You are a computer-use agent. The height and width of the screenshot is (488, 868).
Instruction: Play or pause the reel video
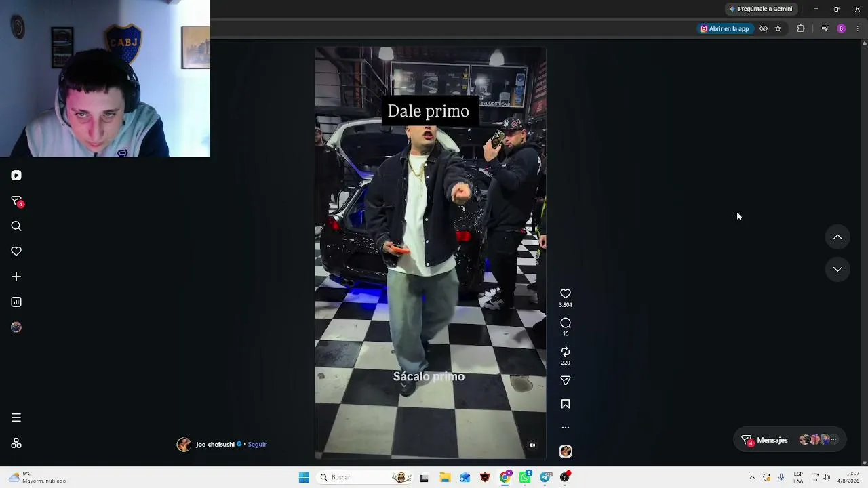431,253
